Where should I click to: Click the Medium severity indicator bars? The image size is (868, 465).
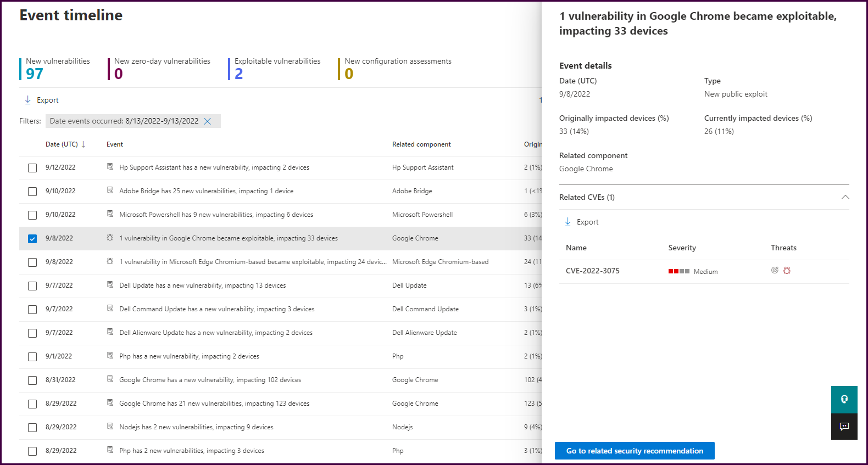click(x=678, y=271)
